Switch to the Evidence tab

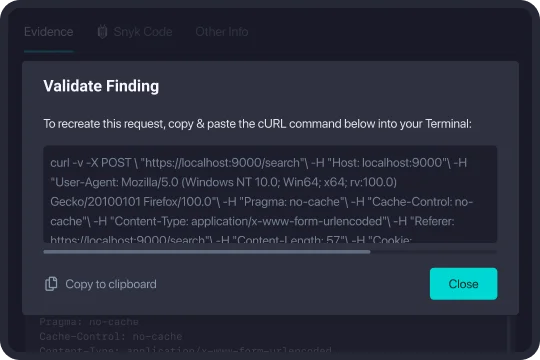pos(49,32)
